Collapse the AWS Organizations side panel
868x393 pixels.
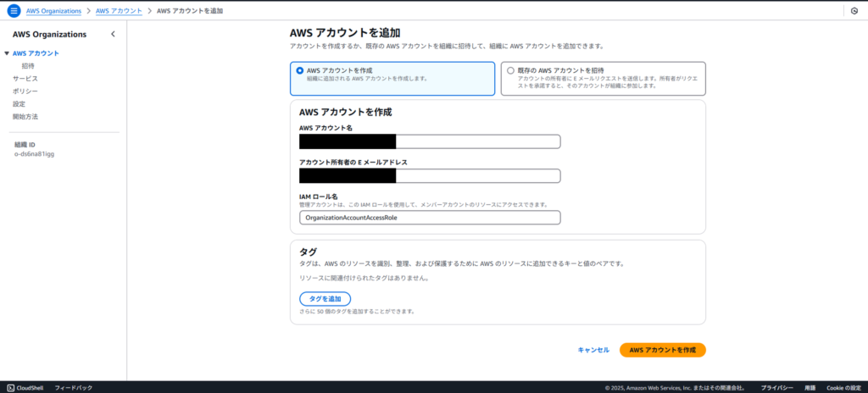click(114, 35)
